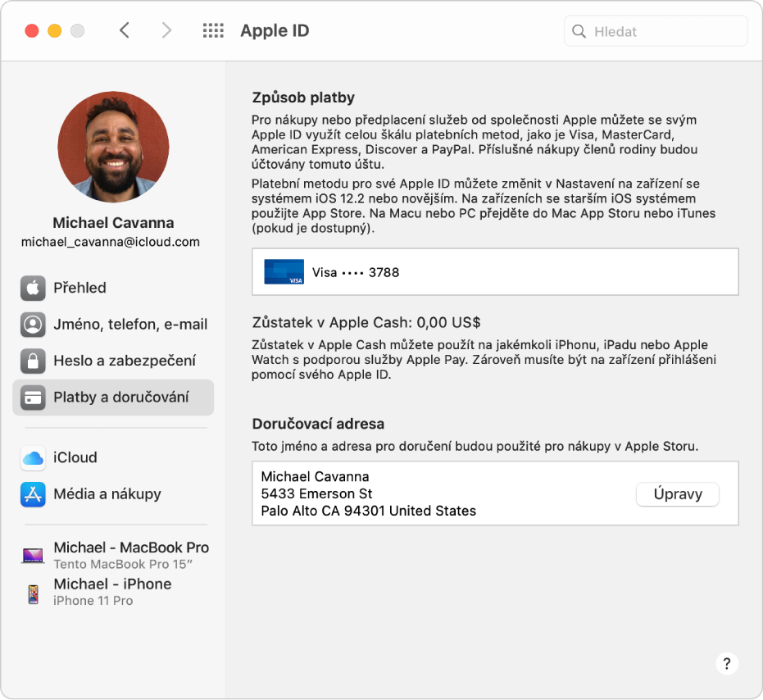Click the App Store Média a nákupy icon
This screenshot has width=763, height=700.
click(33, 494)
